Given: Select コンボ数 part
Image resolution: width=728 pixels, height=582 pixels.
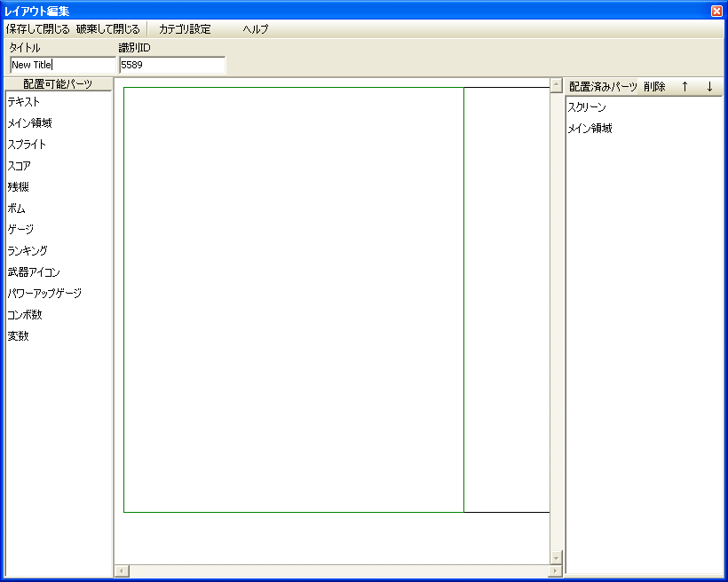Looking at the screenshot, I should tap(59, 315).
